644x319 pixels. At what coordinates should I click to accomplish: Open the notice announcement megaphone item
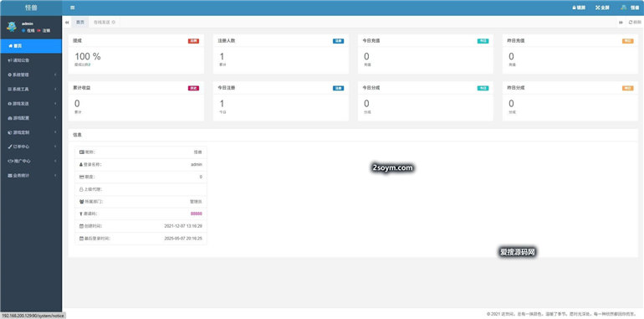[31, 60]
